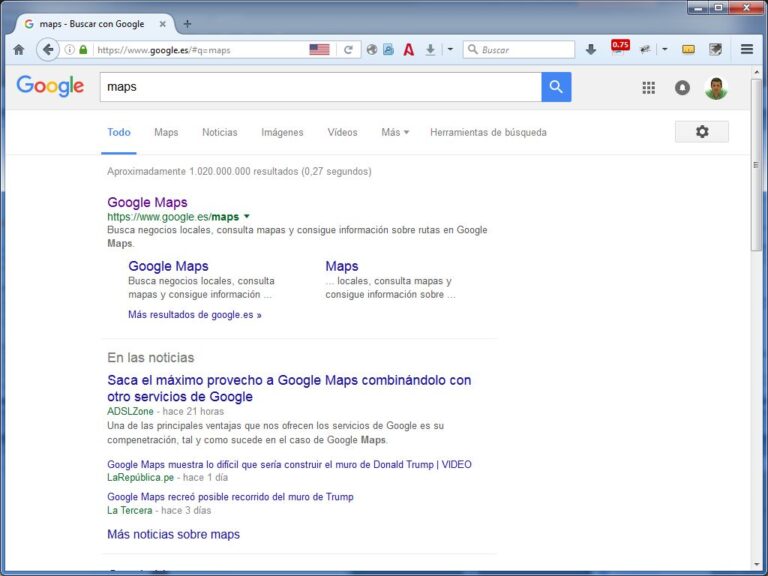The width and height of the screenshot is (768, 576).
Task: Open dropdown arrow next to download icon
Action: [x=450, y=49]
